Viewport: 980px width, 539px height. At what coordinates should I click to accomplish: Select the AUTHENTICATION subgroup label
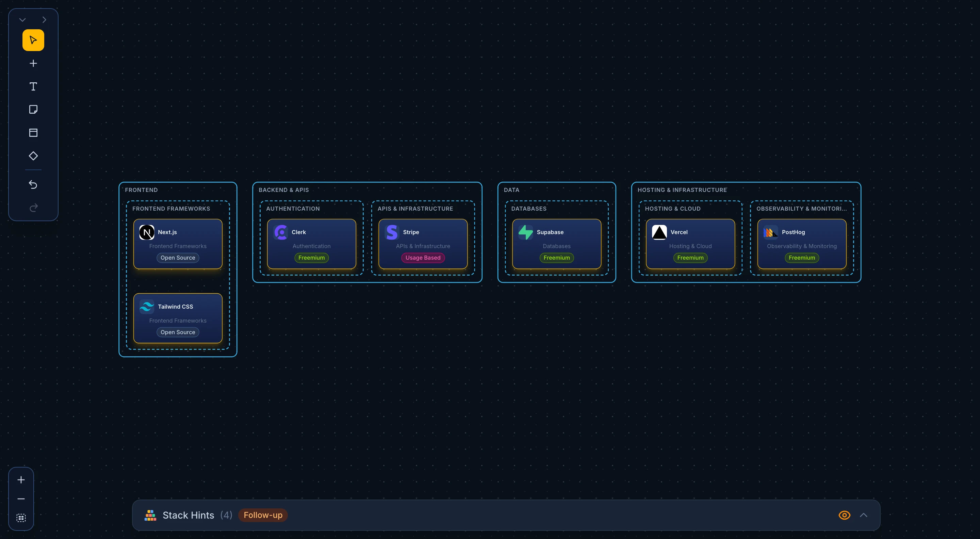pos(293,209)
